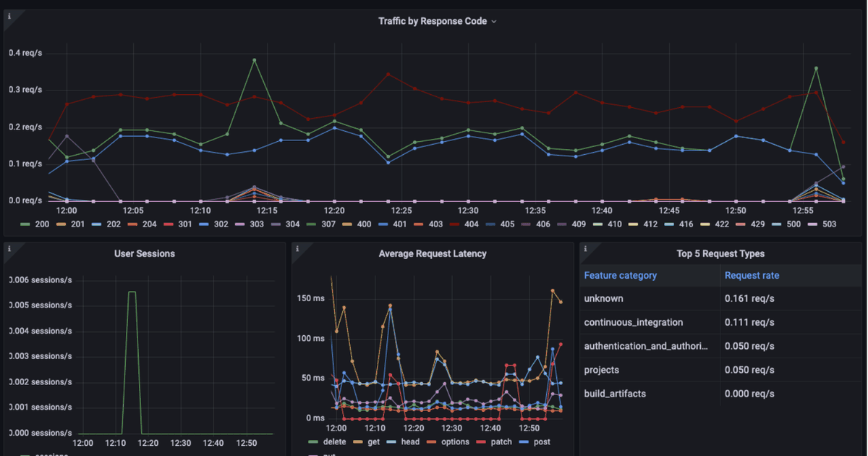Open info icon of Top 5 Request Types panel
This screenshot has height=456, width=868.
tap(584, 249)
